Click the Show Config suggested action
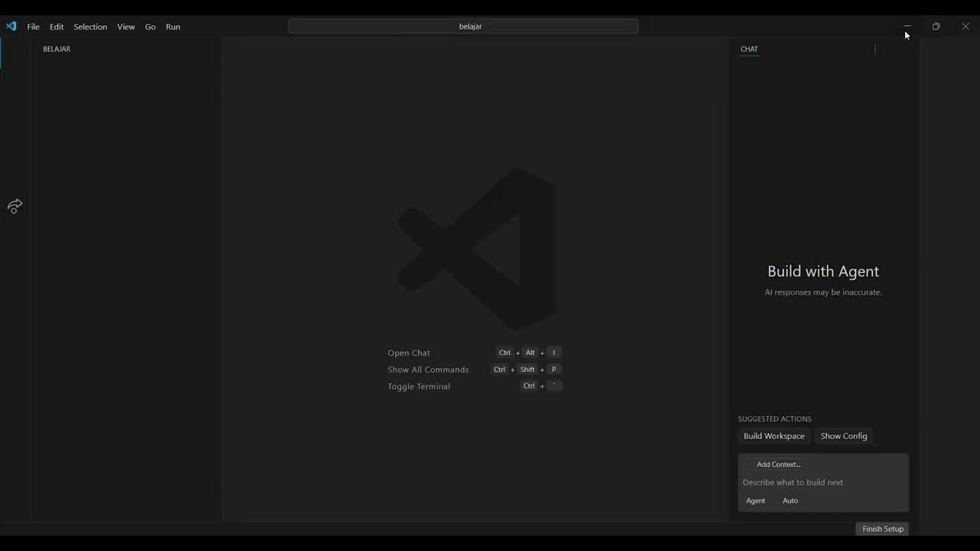The width and height of the screenshot is (980, 551). tap(844, 436)
